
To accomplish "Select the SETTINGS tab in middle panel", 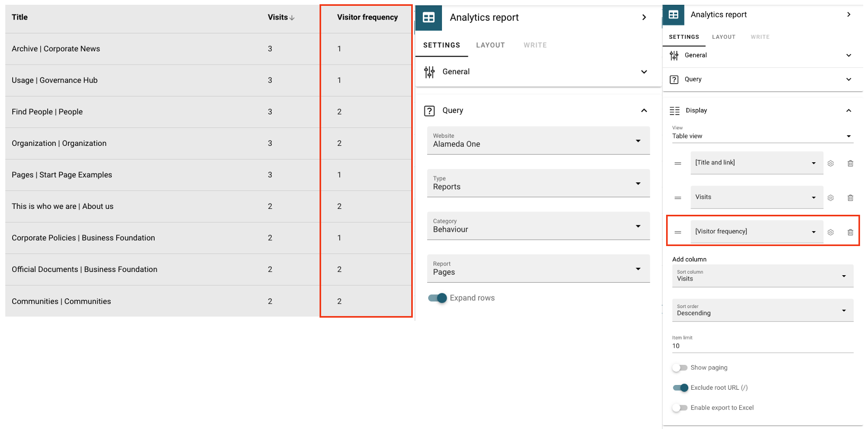I will 441,45.
